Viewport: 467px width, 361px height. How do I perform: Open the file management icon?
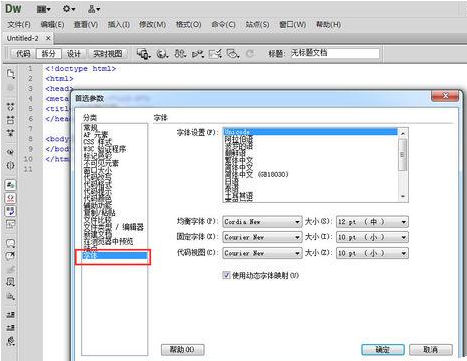click(x=180, y=54)
